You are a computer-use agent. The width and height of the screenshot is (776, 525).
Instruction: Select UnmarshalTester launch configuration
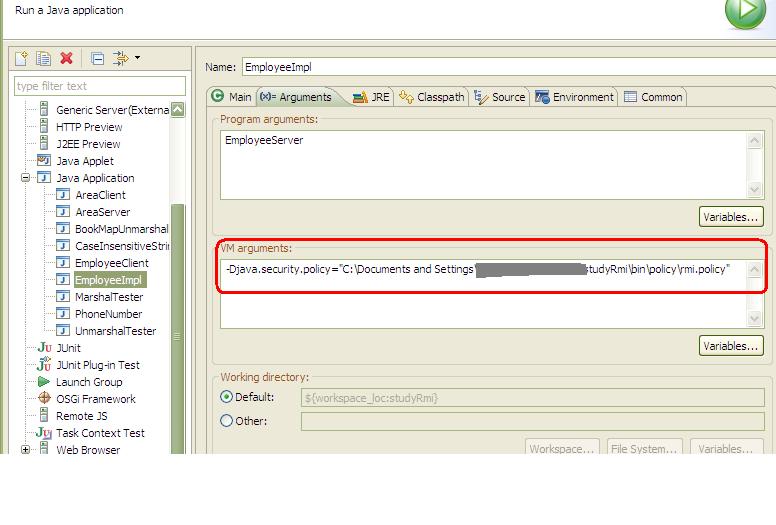(x=115, y=331)
